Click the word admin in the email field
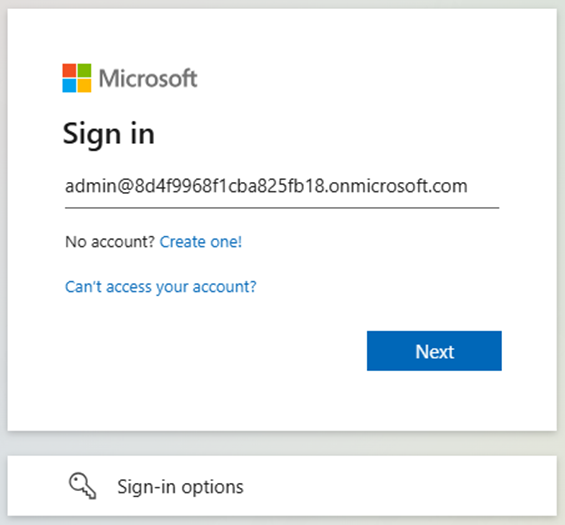Image resolution: width=565 pixels, height=525 pixels. click(90, 187)
